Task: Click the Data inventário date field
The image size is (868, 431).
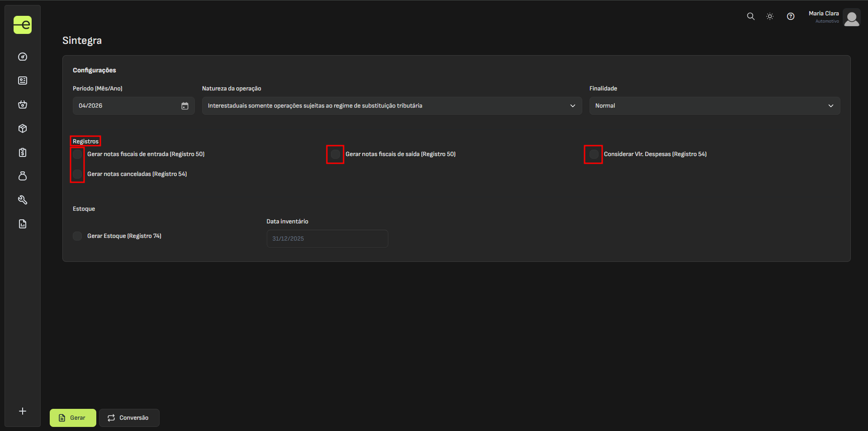Action: pyautogui.click(x=327, y=239)
